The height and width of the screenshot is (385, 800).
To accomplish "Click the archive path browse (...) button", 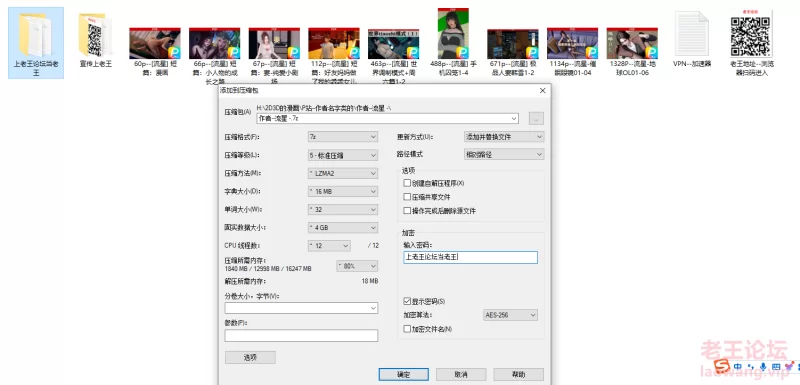I will (536, 118).
